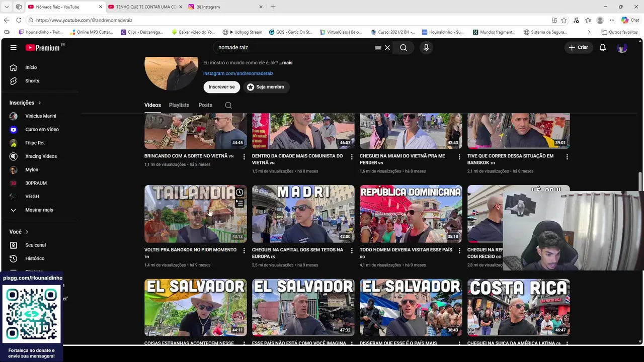This screenshot has height=362, width=644.
Task: Expand channel description via ...mais
Action: pos(286,63)
